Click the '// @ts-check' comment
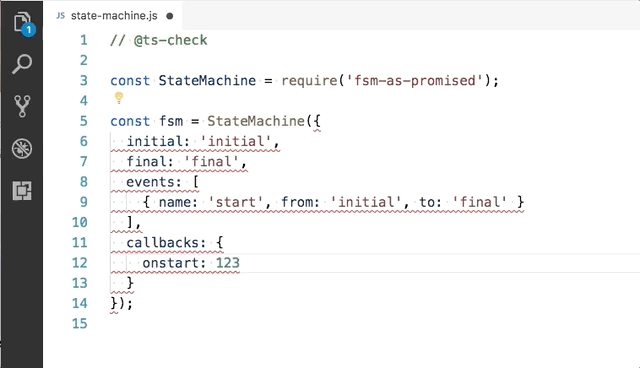Screen dimensions: 640x368 tap(159, 40)
